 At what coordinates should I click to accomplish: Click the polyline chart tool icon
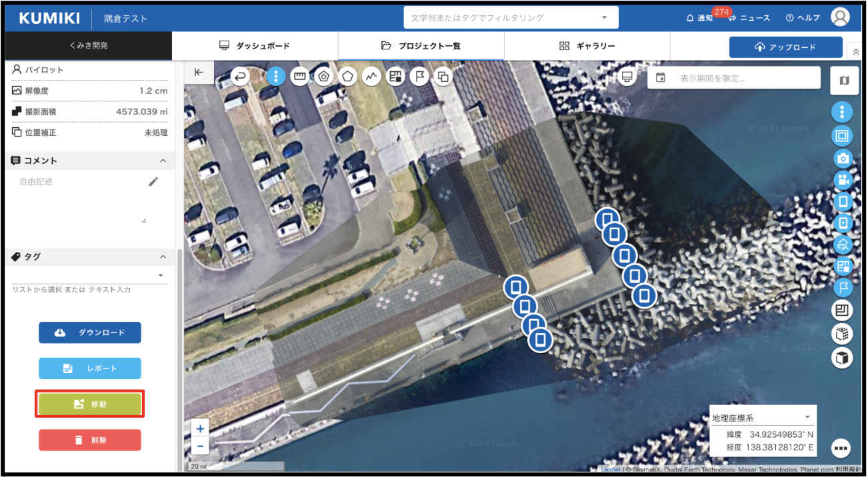372,77
